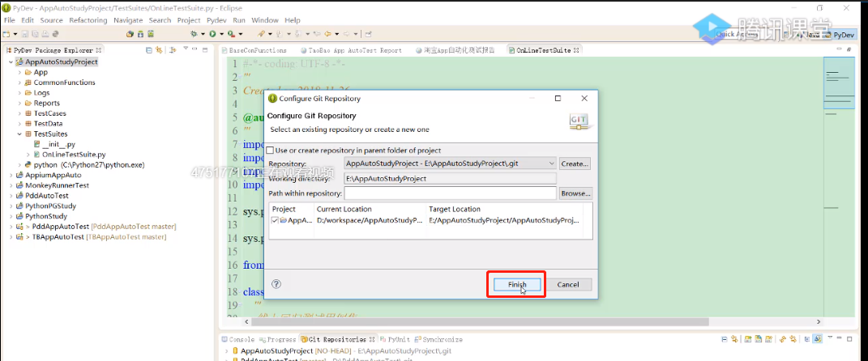Minimize the Package Explorer panel
This screenshot has height=361, width=868.
195,49
